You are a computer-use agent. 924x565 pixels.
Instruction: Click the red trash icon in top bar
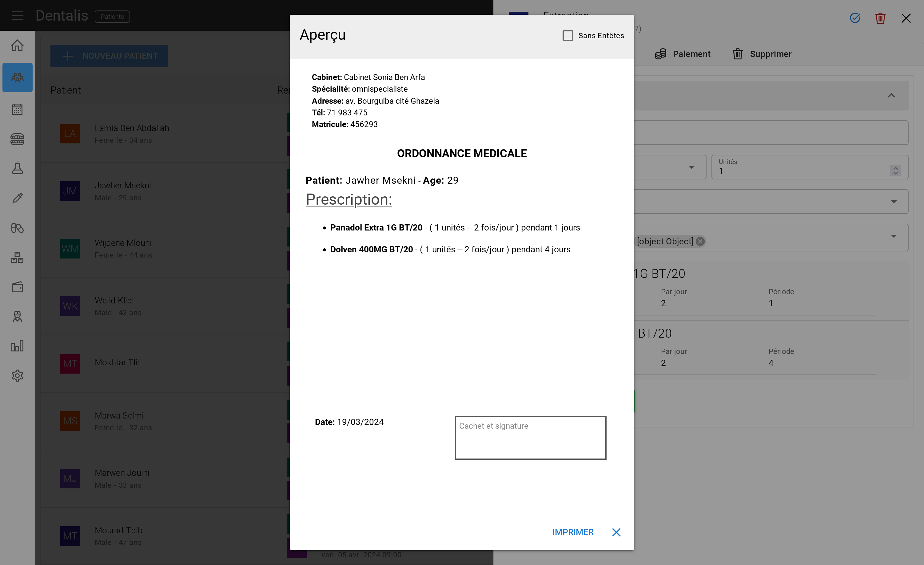coord(881,18)
